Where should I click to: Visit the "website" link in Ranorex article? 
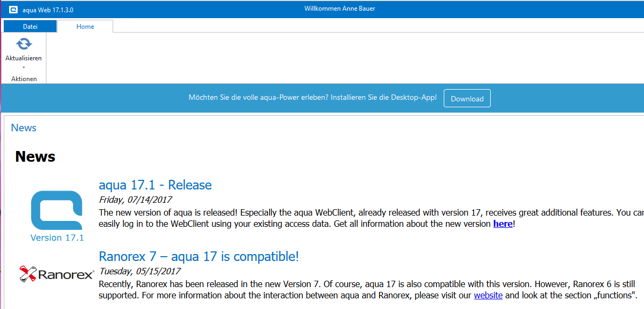click(x=488, y=295)
